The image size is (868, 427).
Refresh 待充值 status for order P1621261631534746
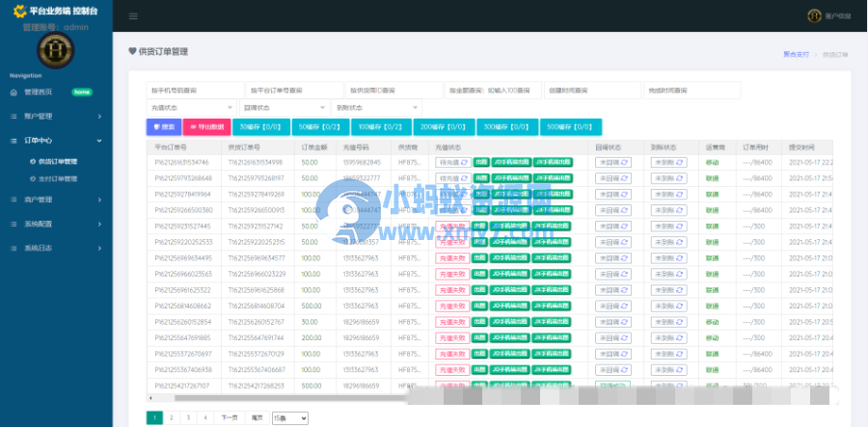click(464, 163)
